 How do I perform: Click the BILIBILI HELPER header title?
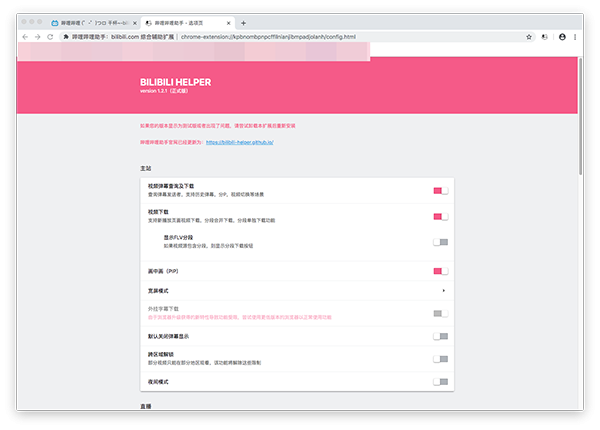175,82
